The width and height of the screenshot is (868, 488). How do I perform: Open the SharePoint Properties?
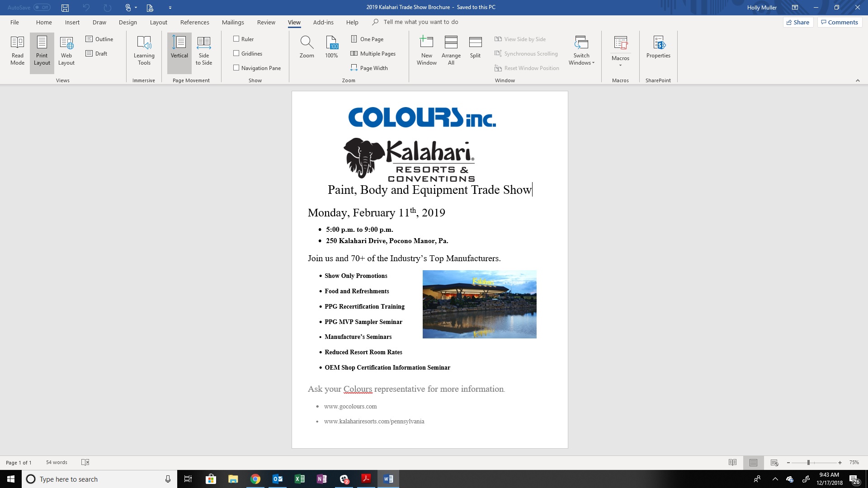pos(658,48)
